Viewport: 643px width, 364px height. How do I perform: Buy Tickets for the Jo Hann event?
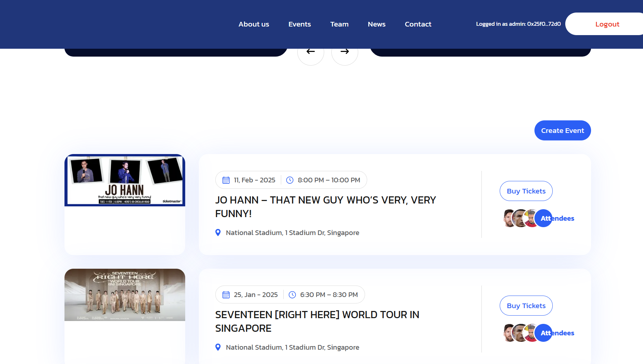(526, 191)
